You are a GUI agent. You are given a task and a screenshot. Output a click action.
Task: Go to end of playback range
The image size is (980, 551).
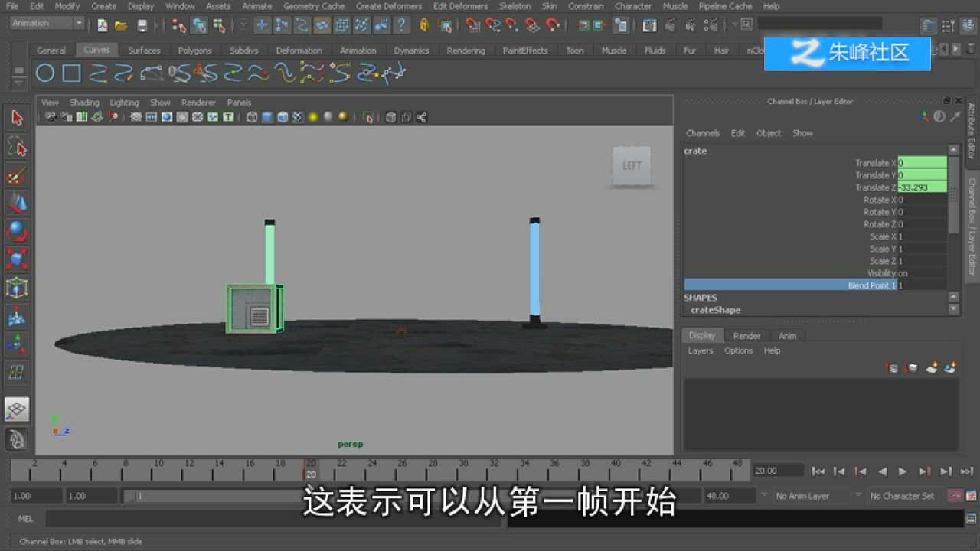click(x=967, y=471)
